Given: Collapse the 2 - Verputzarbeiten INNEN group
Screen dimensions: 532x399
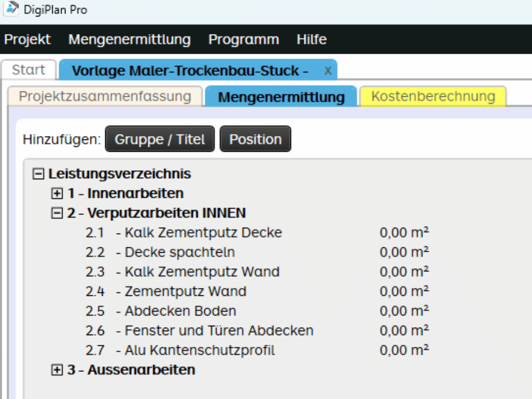Looking at the screenshot, I should click(57, 213).
